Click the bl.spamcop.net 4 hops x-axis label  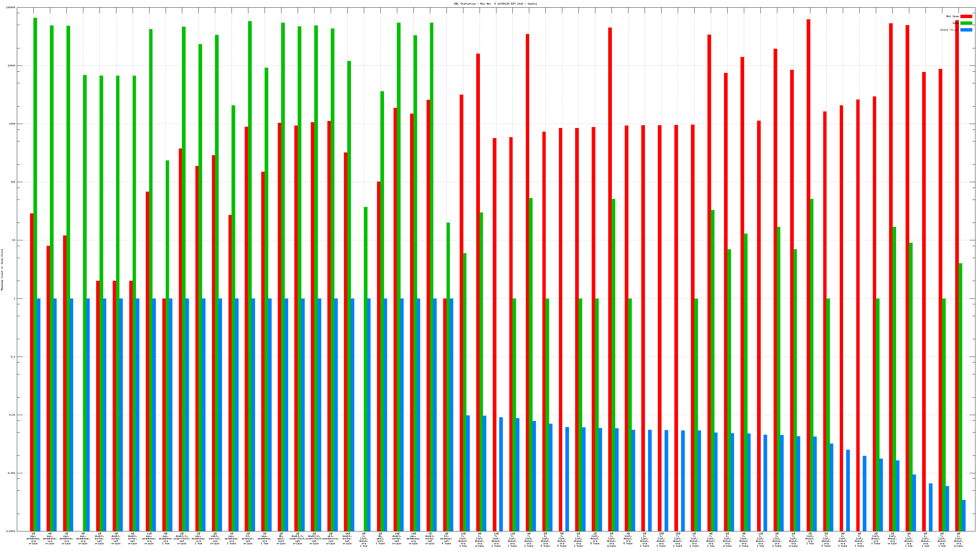446,538
